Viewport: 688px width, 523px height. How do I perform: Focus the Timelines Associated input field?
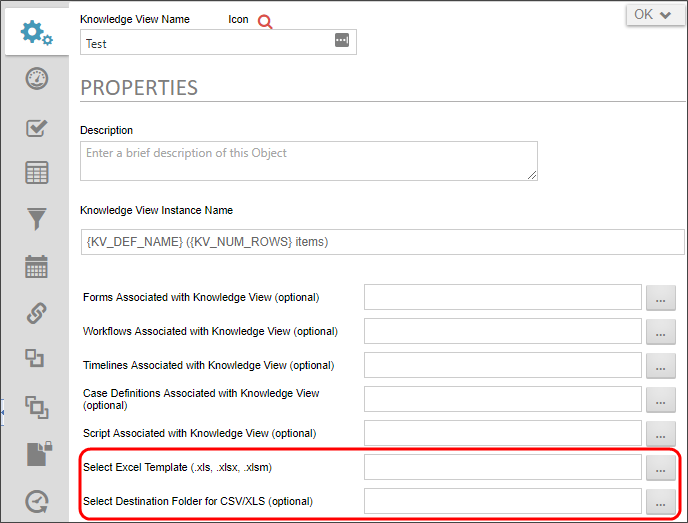502,365
